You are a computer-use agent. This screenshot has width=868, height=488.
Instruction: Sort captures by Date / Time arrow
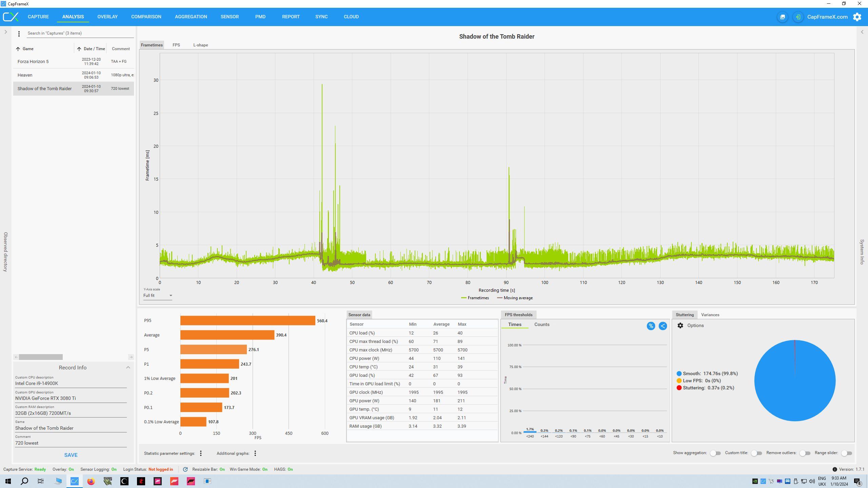79,49
